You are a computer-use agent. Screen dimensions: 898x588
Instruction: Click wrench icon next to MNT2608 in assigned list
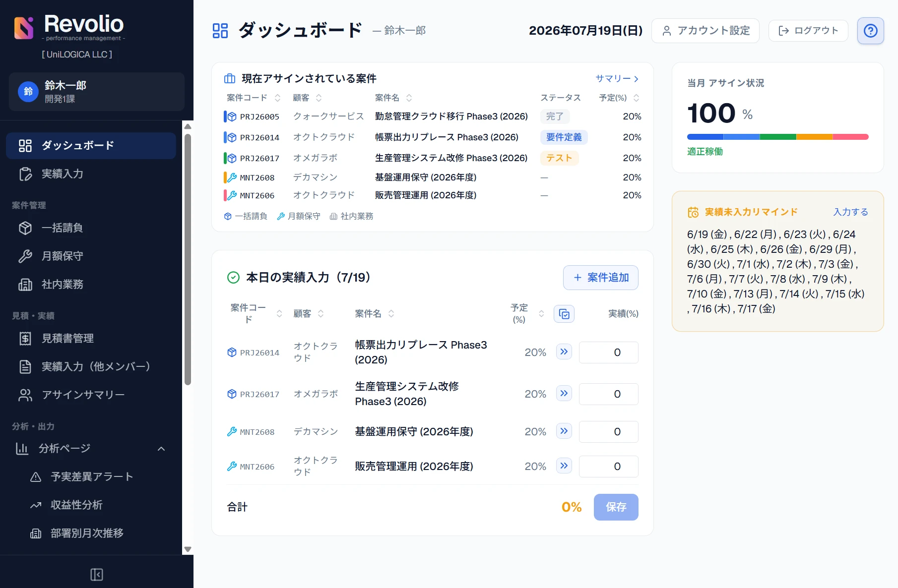coord(232,177)
